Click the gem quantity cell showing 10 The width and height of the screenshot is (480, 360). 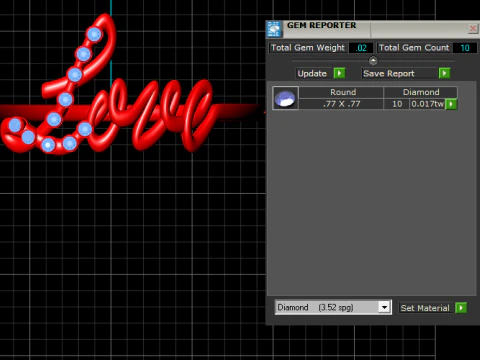pos(397,104)
